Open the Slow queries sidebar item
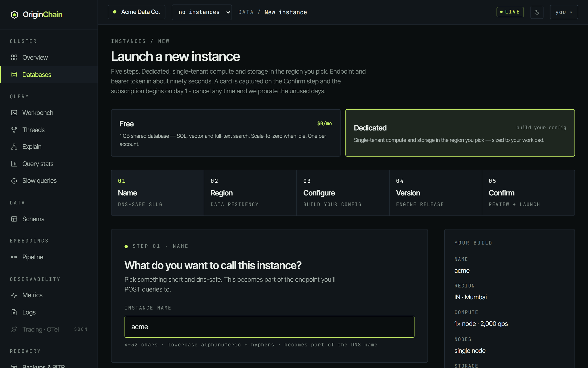Viewport: 588px width, 368px height. [49, 181]
